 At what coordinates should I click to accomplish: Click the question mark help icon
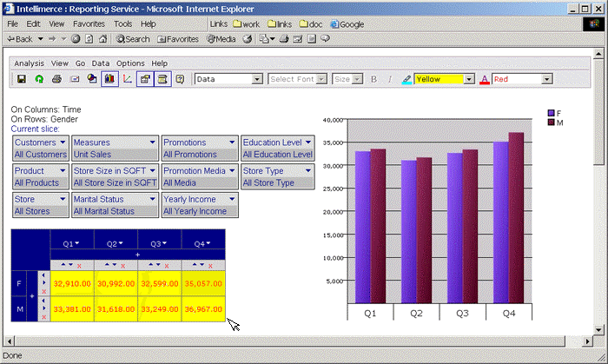(x=180, y=79)
